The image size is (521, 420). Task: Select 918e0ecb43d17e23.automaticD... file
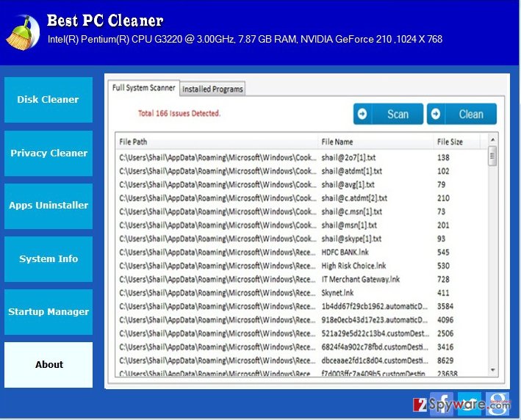pos(302,319)
